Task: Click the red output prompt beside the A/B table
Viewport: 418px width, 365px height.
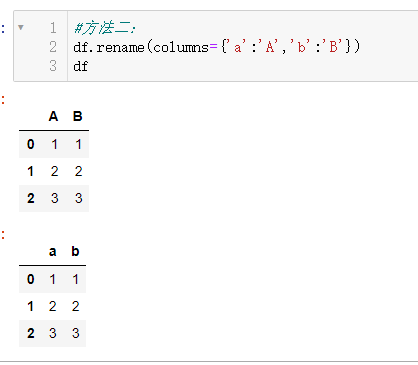Action: [x=3, y=100]
